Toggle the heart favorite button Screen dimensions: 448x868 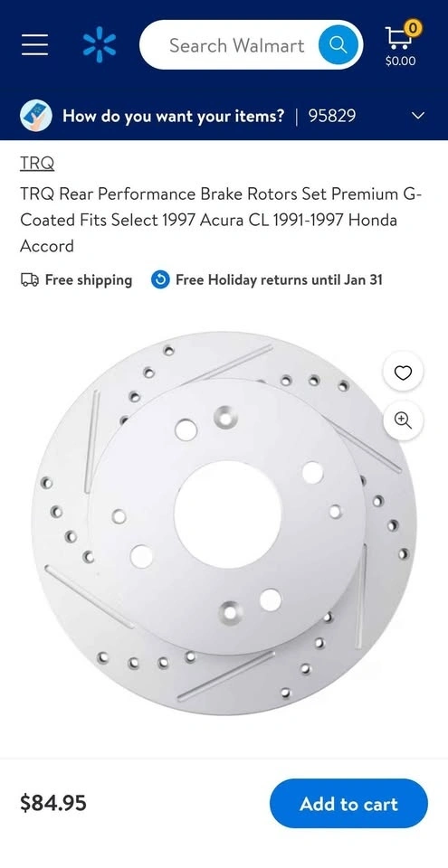click(403, 373)
